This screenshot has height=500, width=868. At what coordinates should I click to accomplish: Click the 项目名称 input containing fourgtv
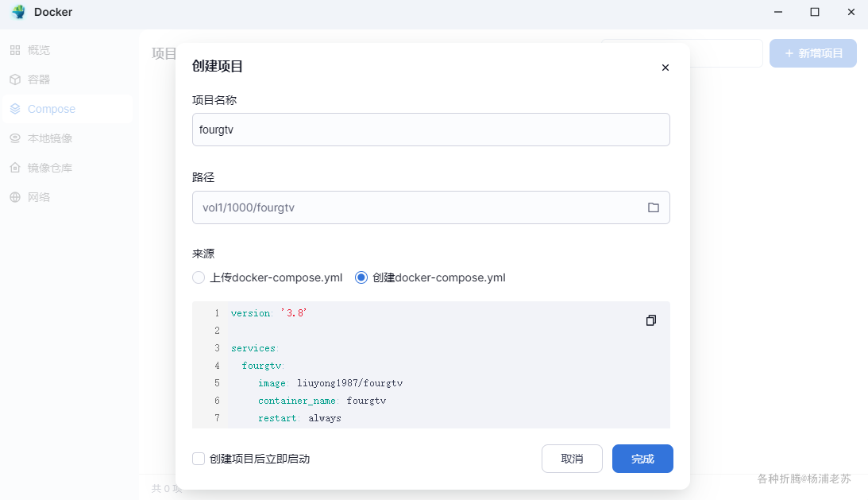431,130
